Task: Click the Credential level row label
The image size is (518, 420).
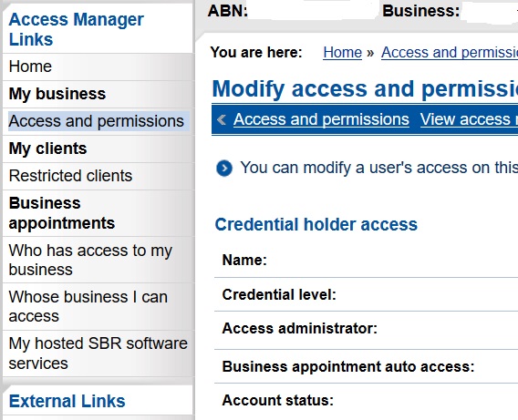Action: 279,294
